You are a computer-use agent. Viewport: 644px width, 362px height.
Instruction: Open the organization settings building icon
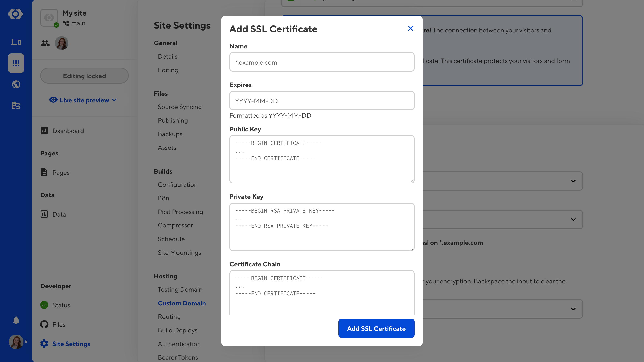tap(16, 106)
